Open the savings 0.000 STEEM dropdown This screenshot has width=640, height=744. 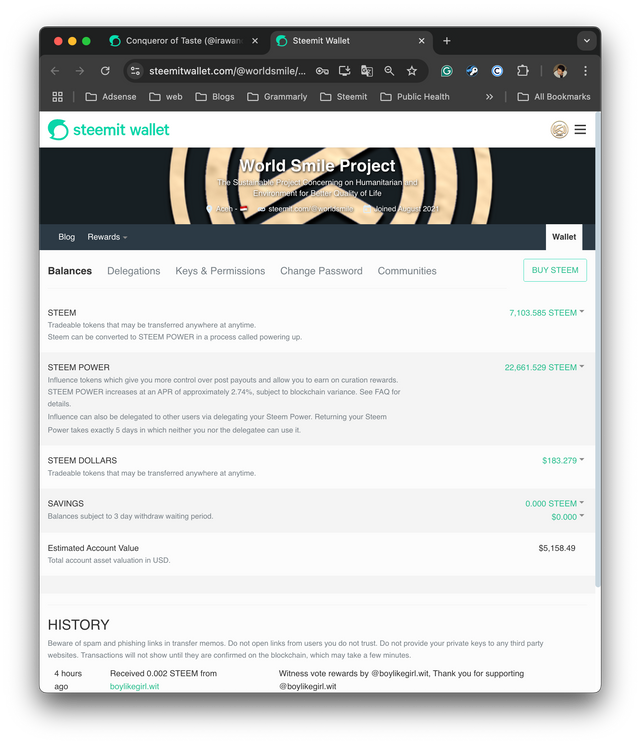tap(555, 503)
